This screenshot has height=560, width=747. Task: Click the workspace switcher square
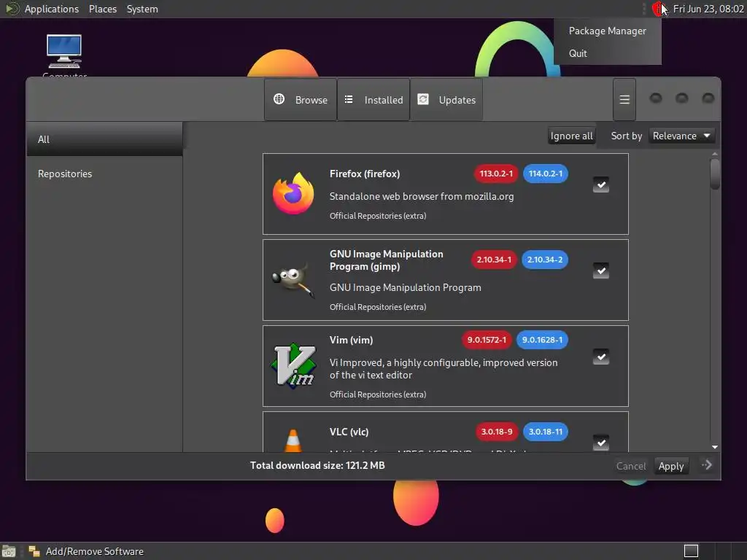point(691,551)
